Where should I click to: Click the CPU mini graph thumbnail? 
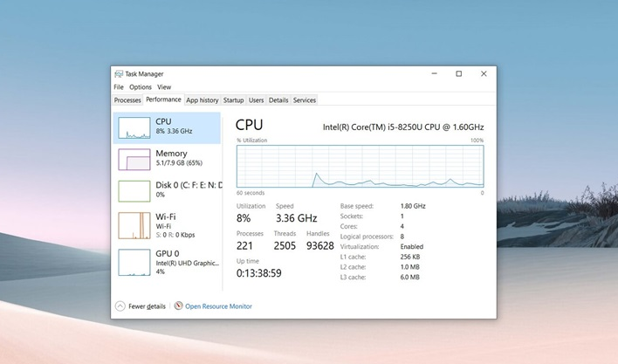(134, 127)
